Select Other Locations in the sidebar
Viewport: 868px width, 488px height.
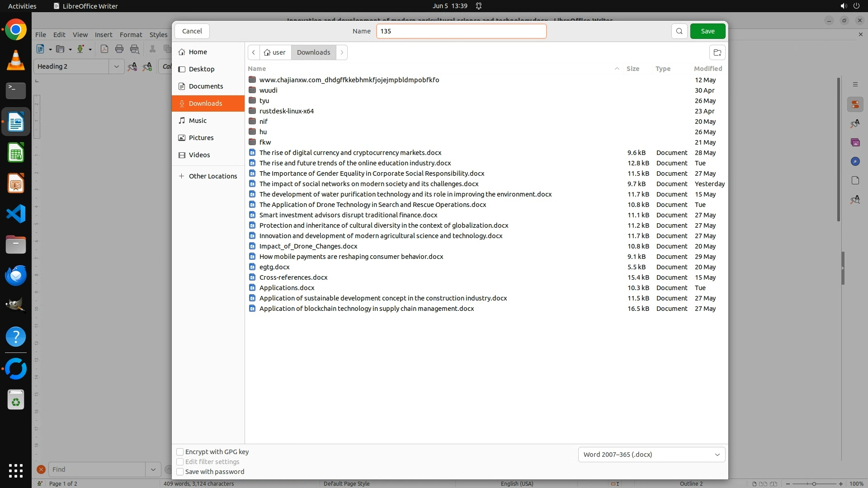click(x=212, y=176)
